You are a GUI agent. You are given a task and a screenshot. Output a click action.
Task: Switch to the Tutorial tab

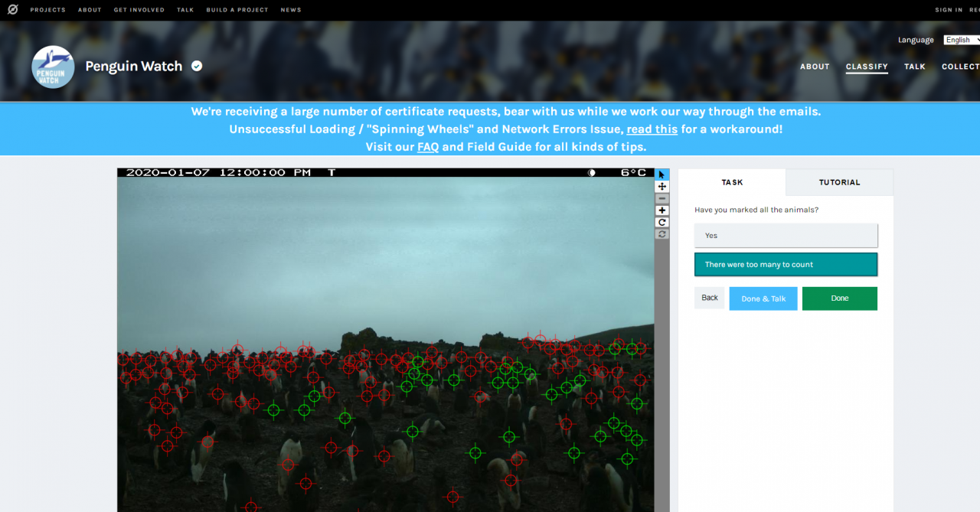[x=840, y=182]
